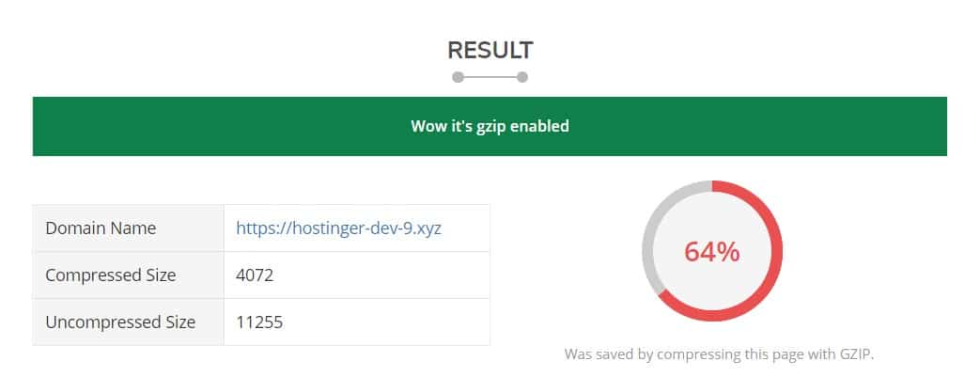This screenshot has height=377, width=980.
Task: Click the right dot under RESULT heading
Action: point(521,77)
